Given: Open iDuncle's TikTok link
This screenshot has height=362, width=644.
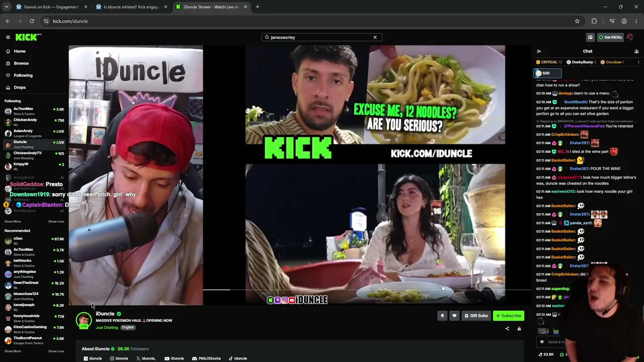Looking at the screenshot, I should coord(238,358).
